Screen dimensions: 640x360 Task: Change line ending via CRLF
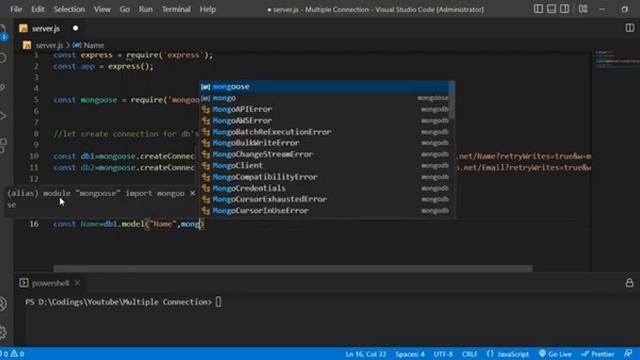[x=469, y=354]
